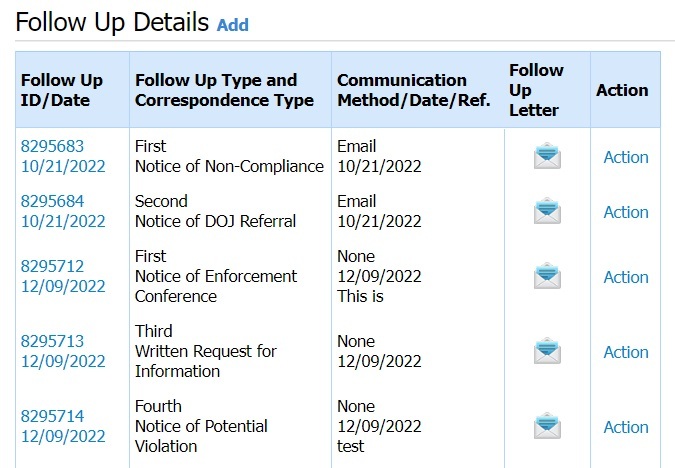675x468 pixels.
Task: Click Action for Written Request for Information
Action: [626, 352]
